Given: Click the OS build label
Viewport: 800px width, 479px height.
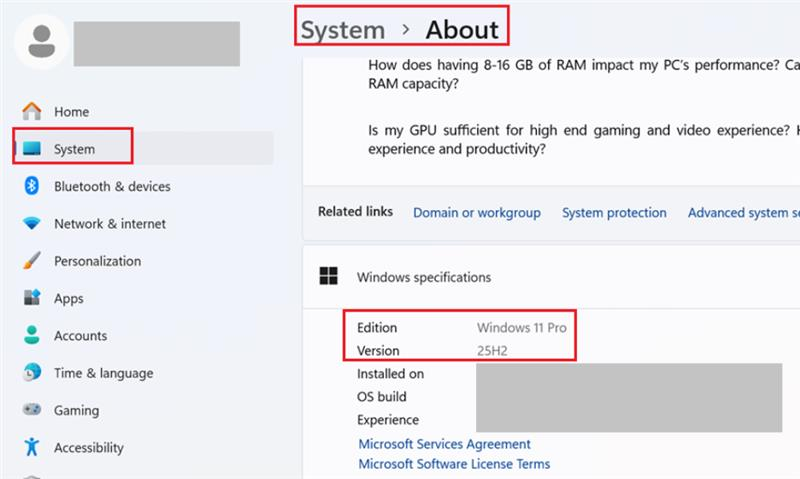Looking at the screenshot, I should point(382,396).
